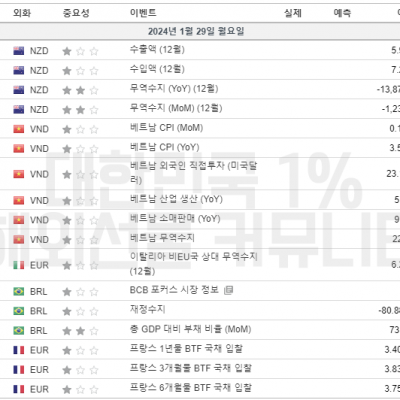
Task: Sort by the 이벤트 column header
Action: [x=143, y=13]
